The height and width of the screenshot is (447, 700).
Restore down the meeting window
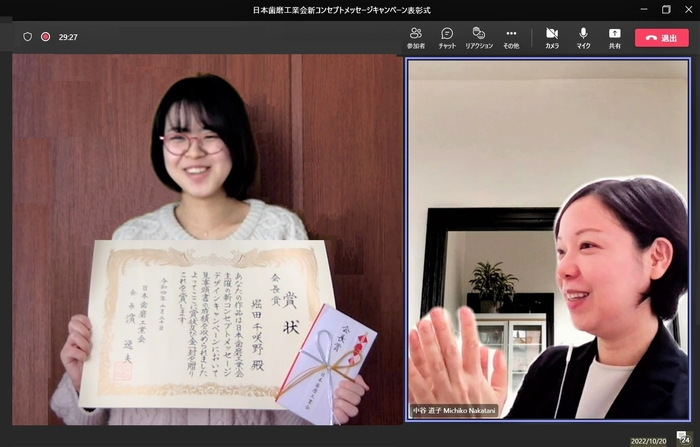(x=666, y=9)
